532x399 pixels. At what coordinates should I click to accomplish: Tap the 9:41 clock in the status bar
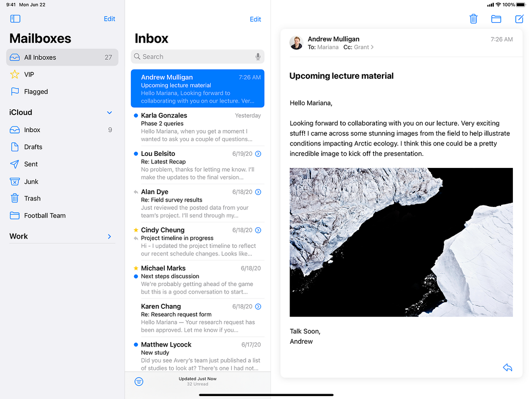coord(11,5)
